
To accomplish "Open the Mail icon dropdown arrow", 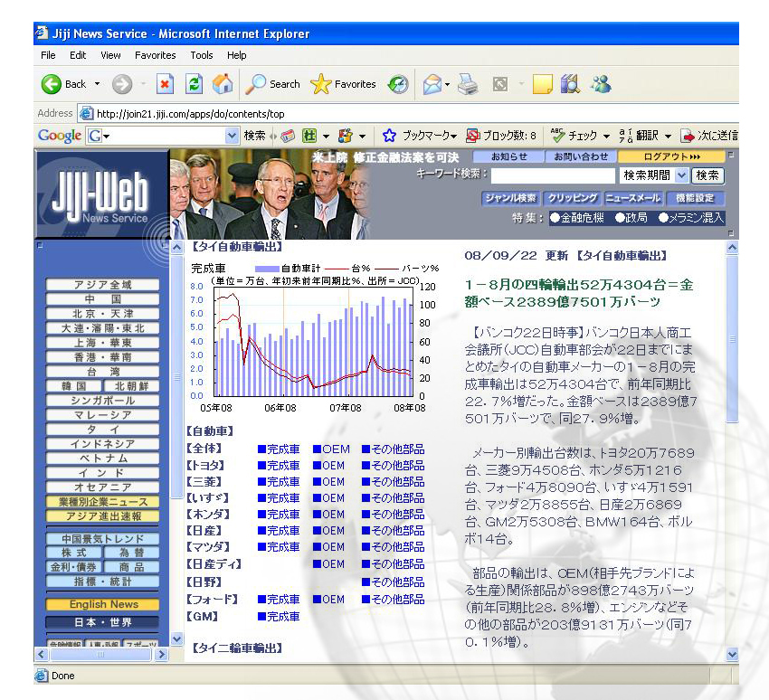I will (x=447, y=84).
